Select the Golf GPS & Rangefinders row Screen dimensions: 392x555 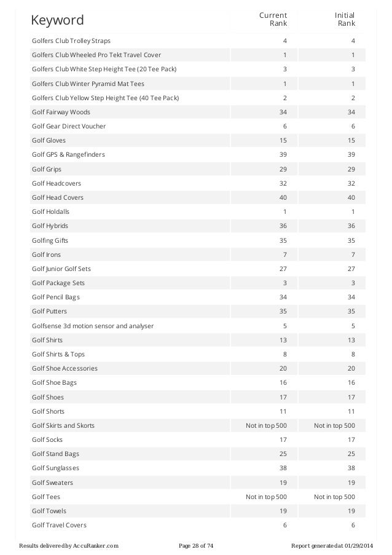pyautogui.click(x=198, y=155)
